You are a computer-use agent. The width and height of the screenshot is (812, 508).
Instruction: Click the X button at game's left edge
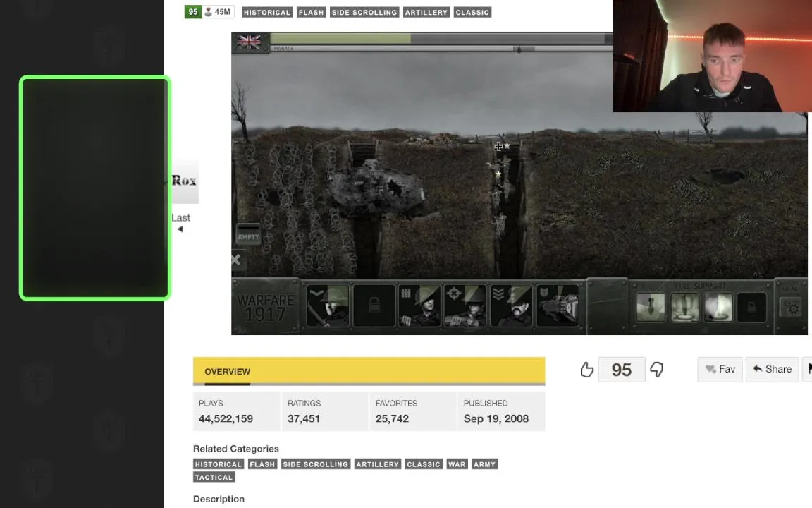(236, 260)
